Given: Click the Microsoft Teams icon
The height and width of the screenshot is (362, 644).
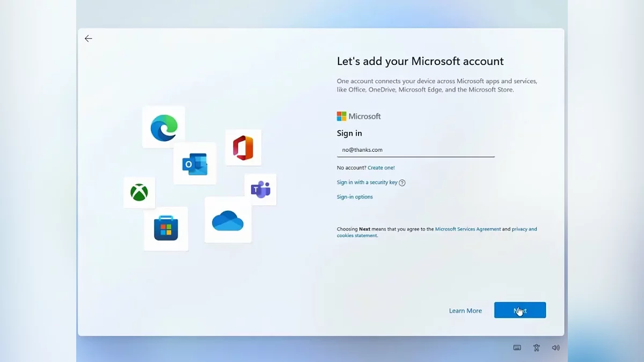Looking at the screenshot, I should (260, 189).
